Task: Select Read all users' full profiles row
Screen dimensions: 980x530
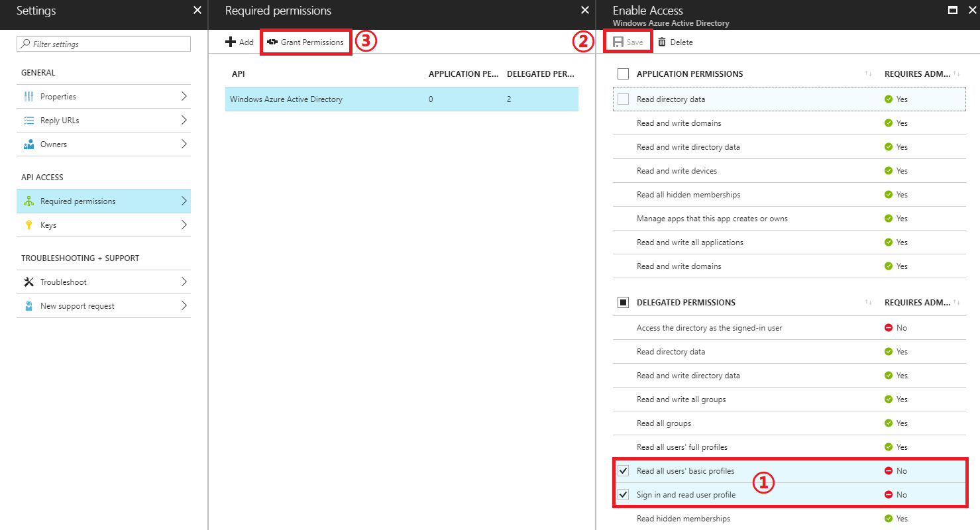Action: tap(789, 447)
